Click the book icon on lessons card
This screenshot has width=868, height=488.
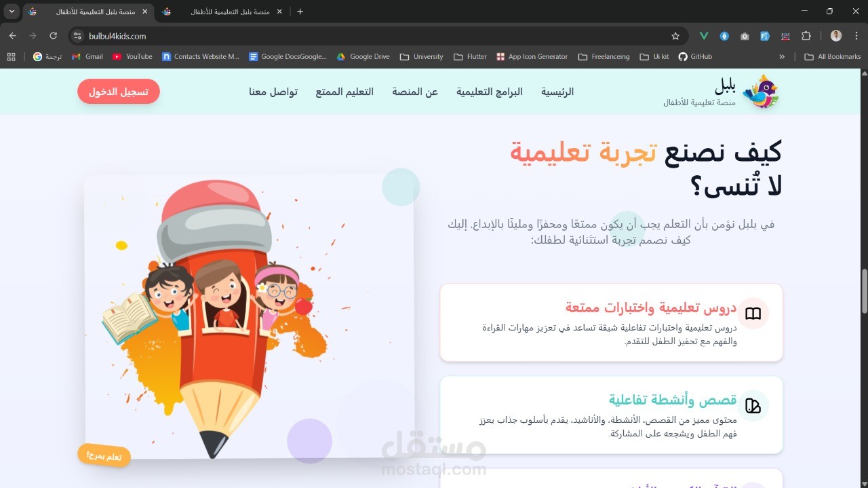[x=753, y=314]
